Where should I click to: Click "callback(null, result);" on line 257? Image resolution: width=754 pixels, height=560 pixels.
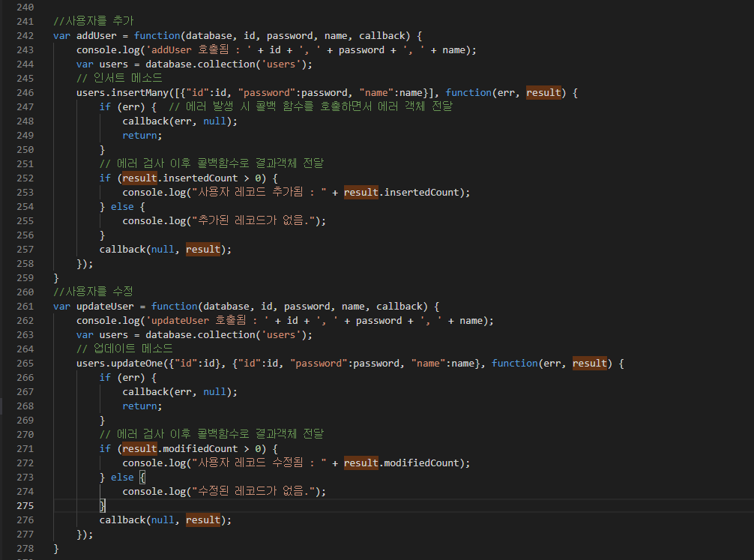point(166,249)
